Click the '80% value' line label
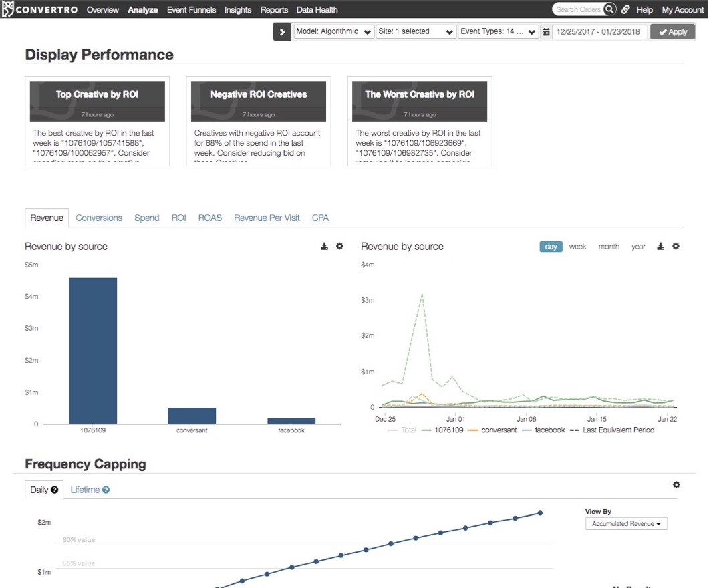This screenshot has width=709, height=588. click(79, 540)
